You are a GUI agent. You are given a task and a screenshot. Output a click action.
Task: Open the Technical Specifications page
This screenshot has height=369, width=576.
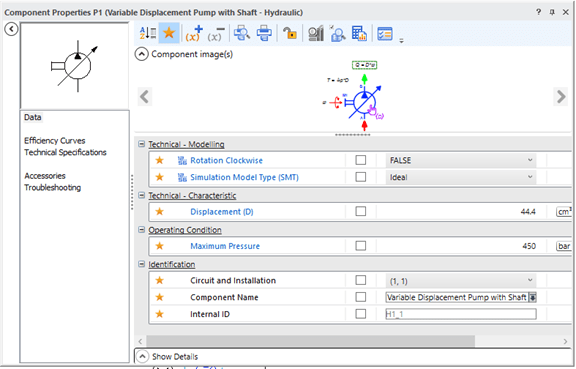pos(65,152)
